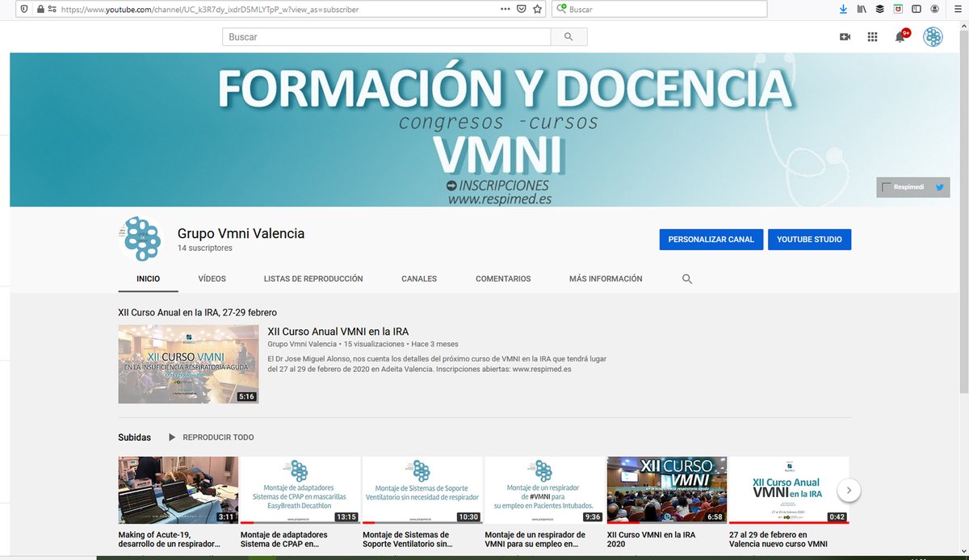The width and height of the screenshot is (969, 560).
Task: Open the XII Curso Anual VMNI en la IRA title
Action: pyautogui.click(x=338, y=332)
